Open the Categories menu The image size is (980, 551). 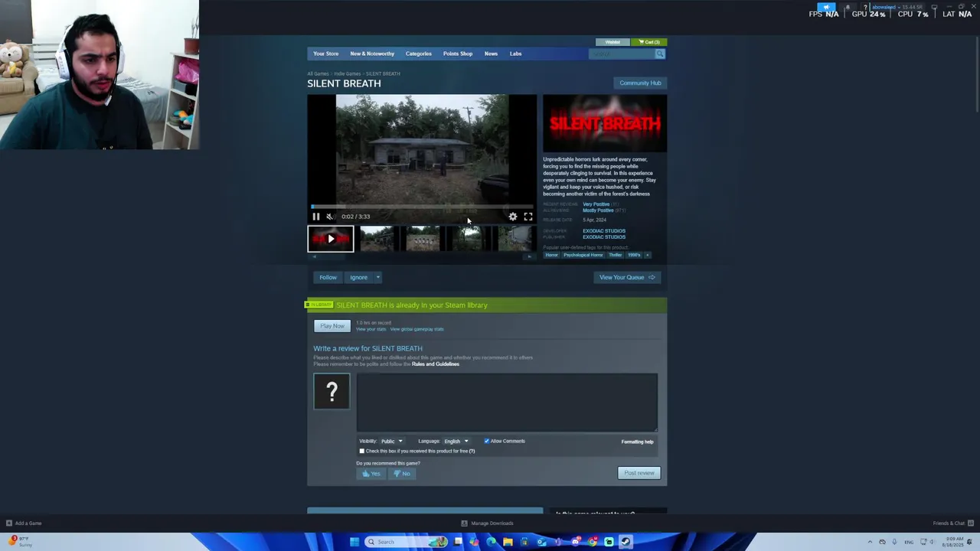pyautogui.click(x=418, y=54)
